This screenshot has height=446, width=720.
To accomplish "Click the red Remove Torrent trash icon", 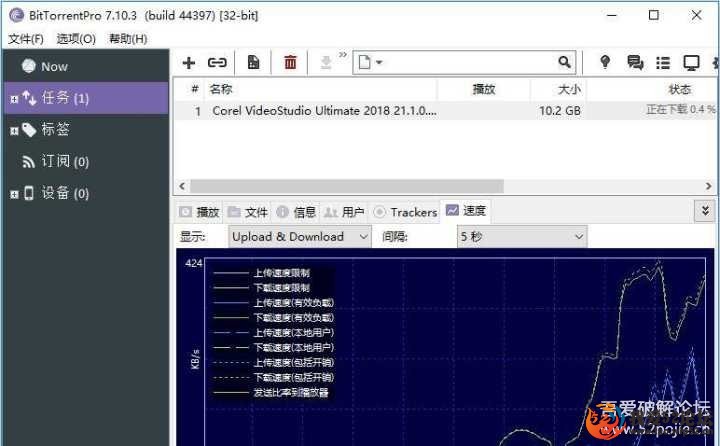I will pyautogui.click(x=290, y=62).
